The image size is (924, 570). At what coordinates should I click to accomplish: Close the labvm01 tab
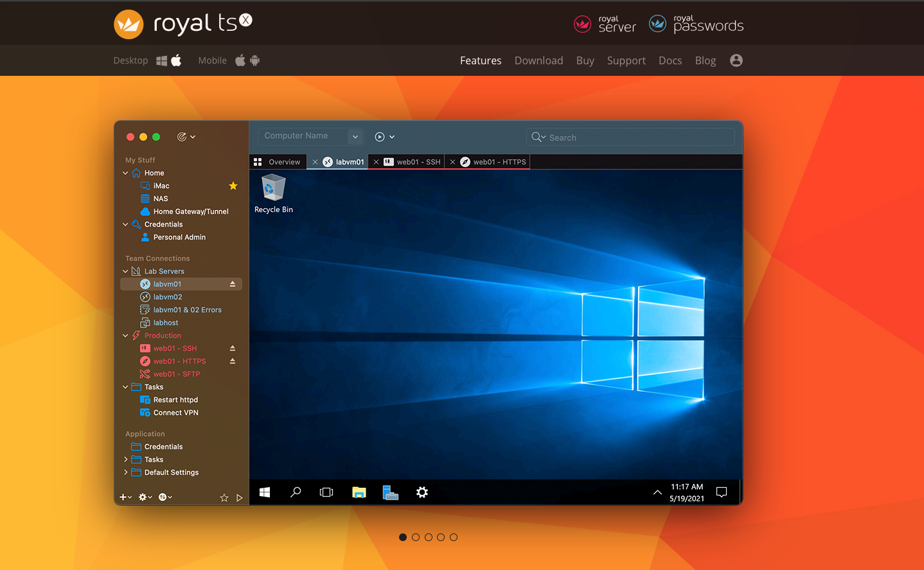(x=315, y=162)
